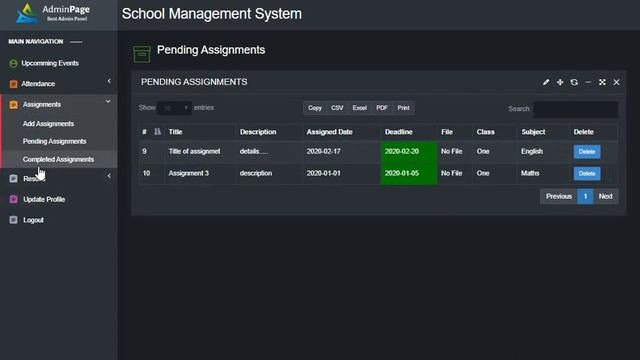Collapse the panel with minus icon
640x360 pixels.
588,82
